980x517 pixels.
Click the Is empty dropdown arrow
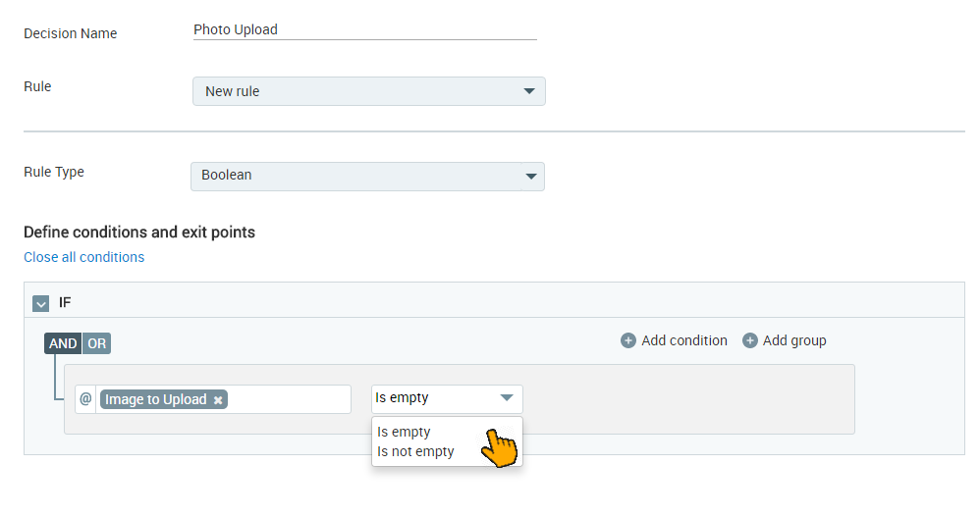click(x=507, y=397)
